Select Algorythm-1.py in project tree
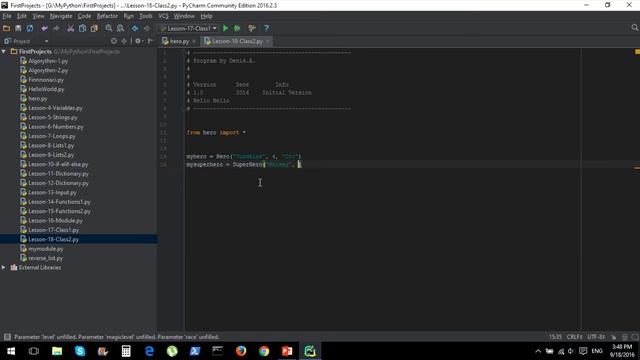 pos(48,61)
